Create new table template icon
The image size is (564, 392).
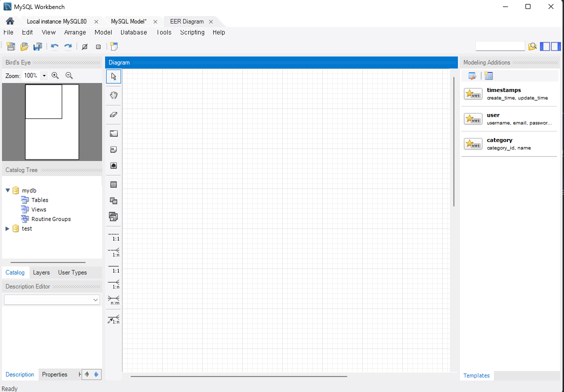click(x=488, y=76)
